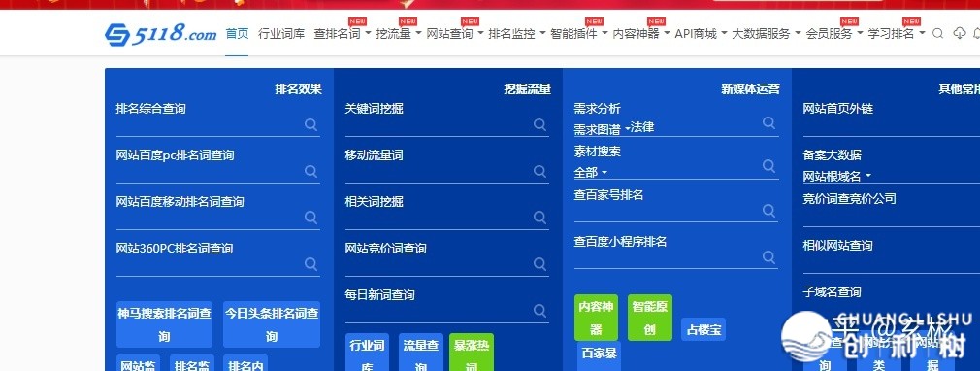980x371 pixels.
Task: Click search icon for 关键词挖掘
Action: click(540, 124)
